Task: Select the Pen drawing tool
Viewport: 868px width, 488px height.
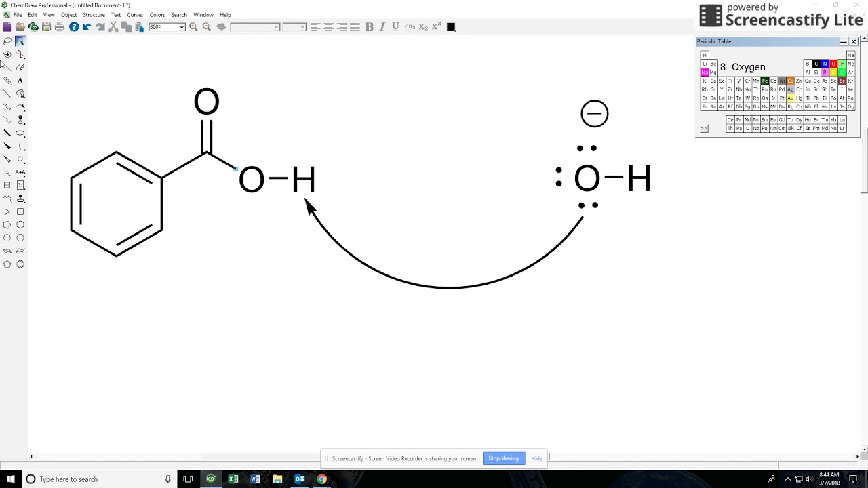Action: click(20, 94)
